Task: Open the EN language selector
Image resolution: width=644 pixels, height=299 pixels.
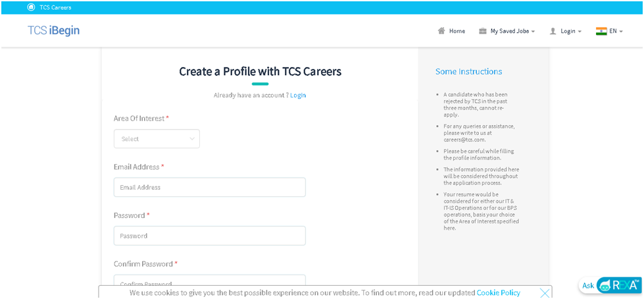Action: [616, 31]
